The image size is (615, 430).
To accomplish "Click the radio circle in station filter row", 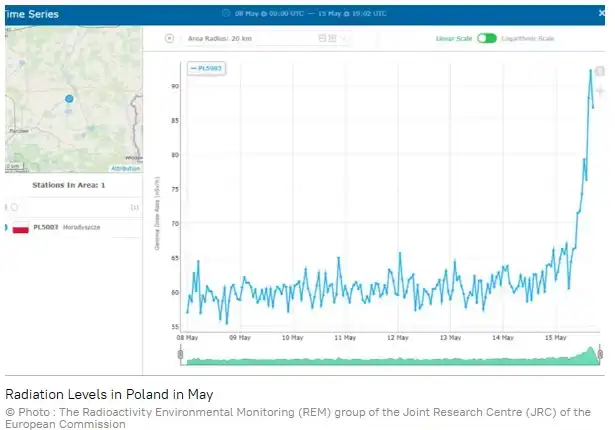I will [14, 207].
